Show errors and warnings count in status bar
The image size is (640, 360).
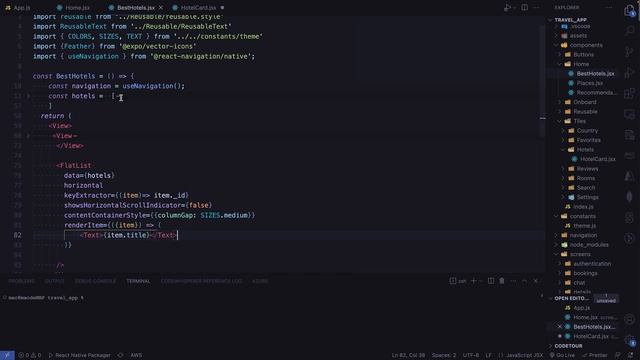30,355
